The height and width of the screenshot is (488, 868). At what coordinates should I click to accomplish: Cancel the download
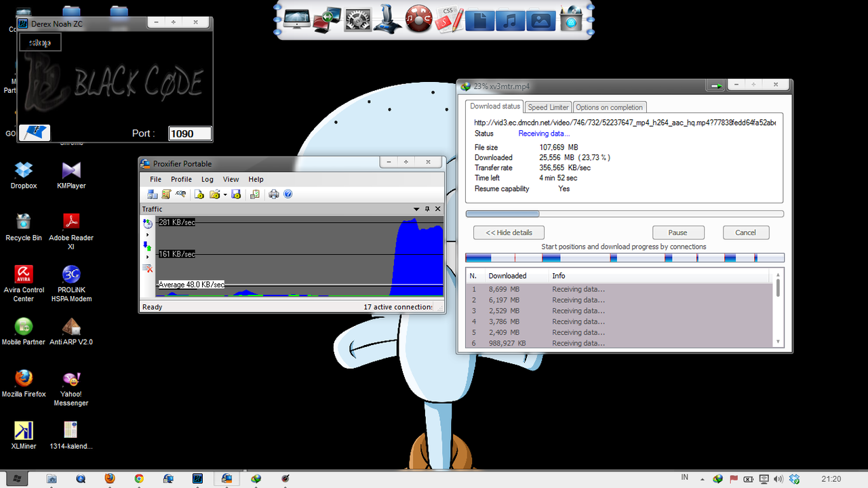tap(745, 232)
